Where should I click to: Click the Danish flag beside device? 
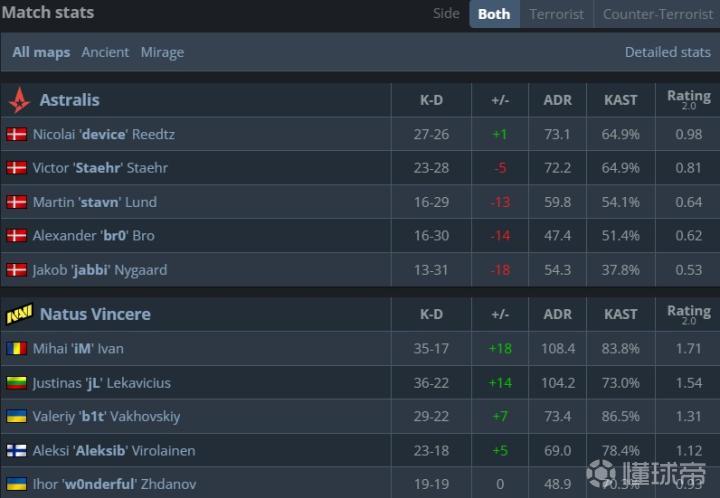coord(16,134)
